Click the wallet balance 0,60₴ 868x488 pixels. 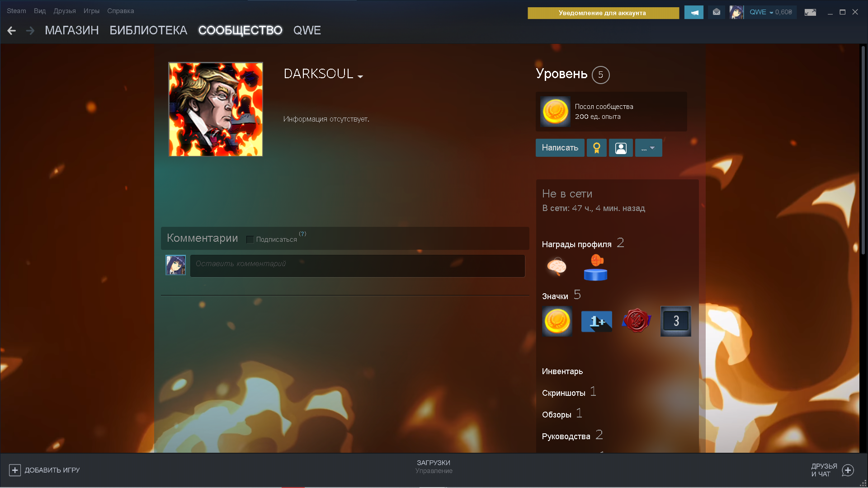[783, 12]
